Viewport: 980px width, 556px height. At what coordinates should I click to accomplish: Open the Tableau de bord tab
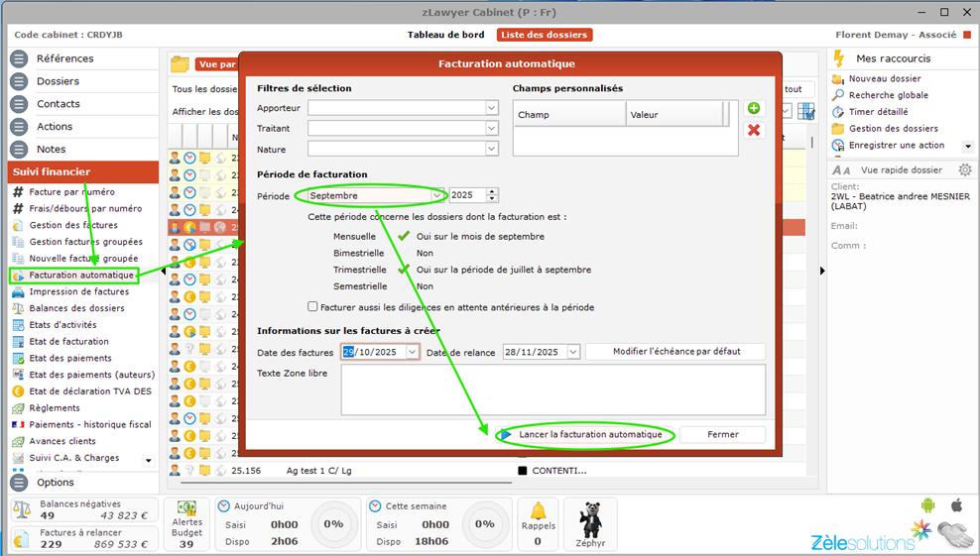(445, 35)
